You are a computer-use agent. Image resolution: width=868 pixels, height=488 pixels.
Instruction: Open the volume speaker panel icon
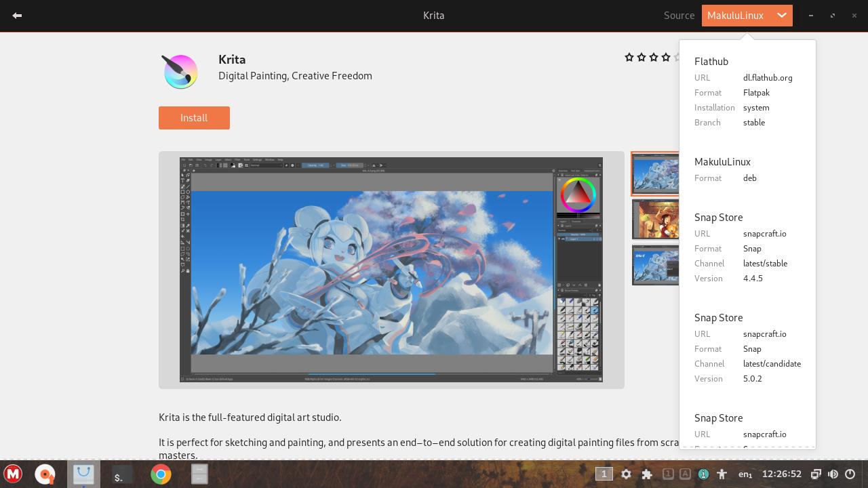(833, 474)
